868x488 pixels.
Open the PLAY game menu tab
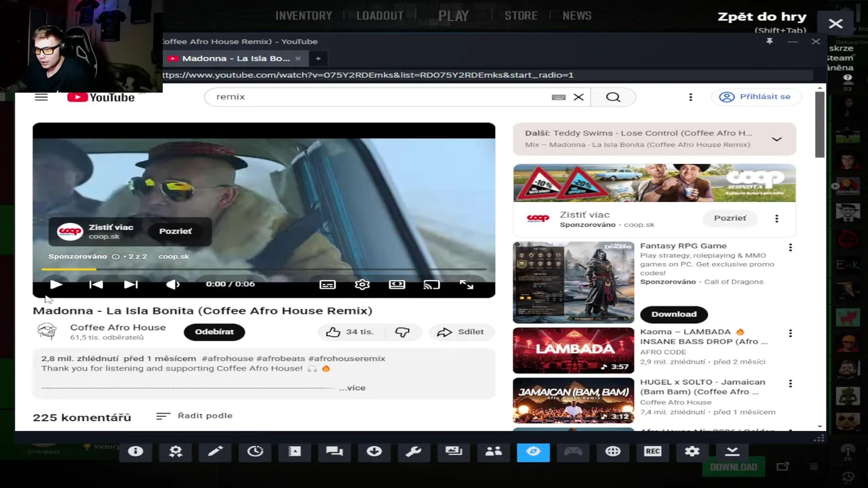pyautogui.click(x=454, y=16)
